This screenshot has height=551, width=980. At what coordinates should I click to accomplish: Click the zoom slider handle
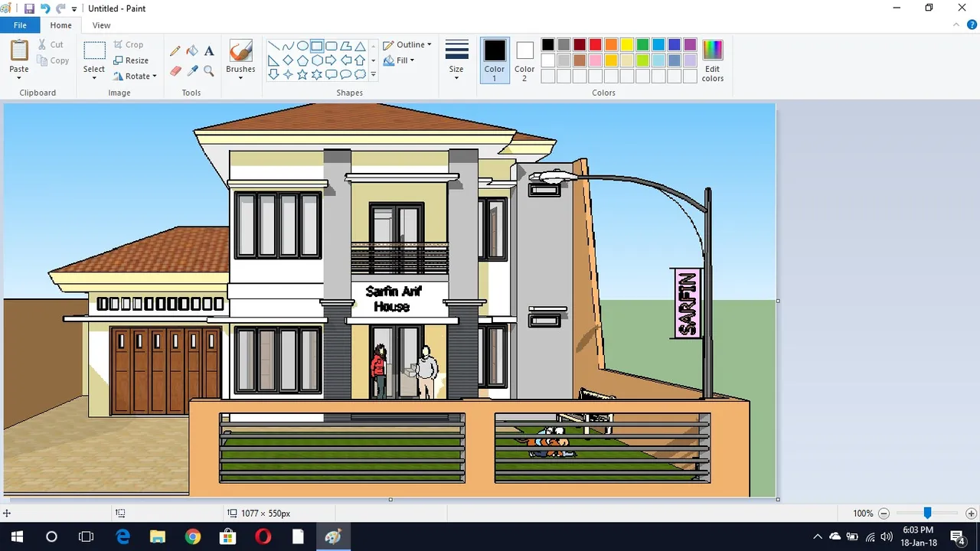[927, 513]
